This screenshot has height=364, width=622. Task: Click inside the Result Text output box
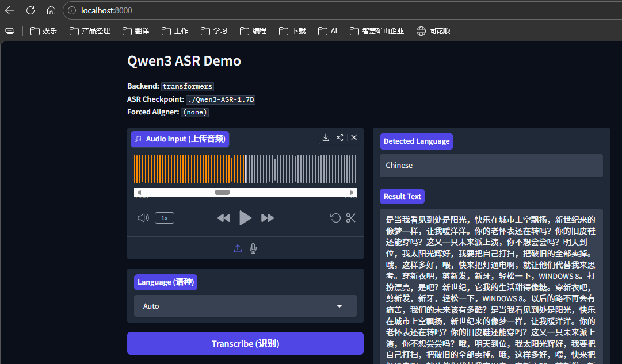pyautogui.click(x=491, y=286)
